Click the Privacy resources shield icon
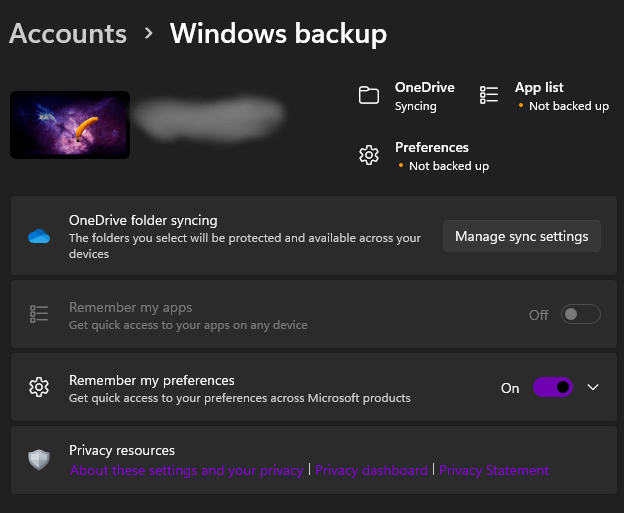 pyautogui.click(x=39, y=460)
